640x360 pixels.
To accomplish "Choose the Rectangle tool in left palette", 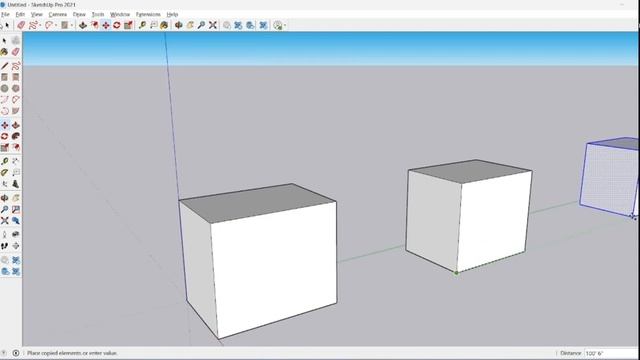I will click(x=4, y=77).
